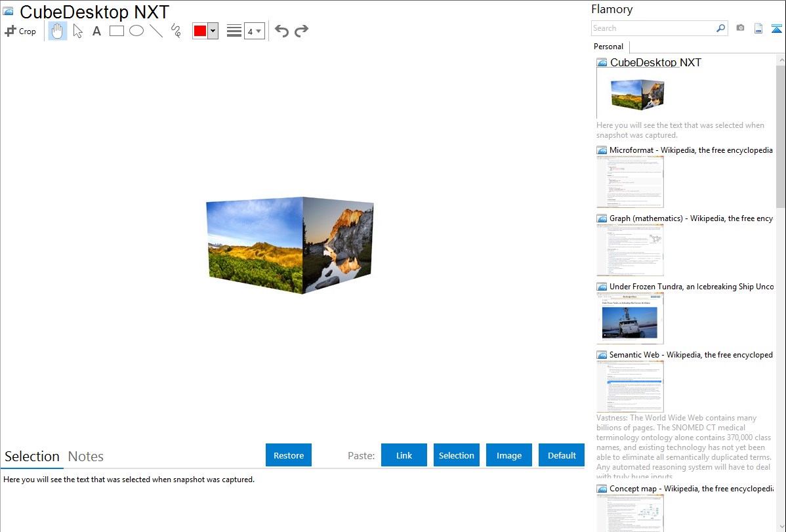The image size is (786, 532).
Task: Click the icon beside Graph (mathematics) title
Action: click(x=602, y=218)
